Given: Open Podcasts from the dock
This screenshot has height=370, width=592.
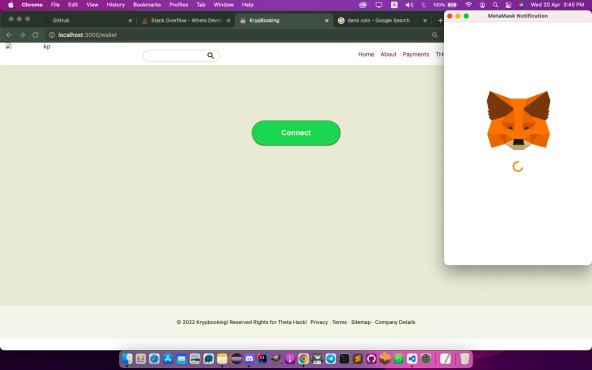Looking at the screenshot, I should pyautogui.click(x=290, y=358).
